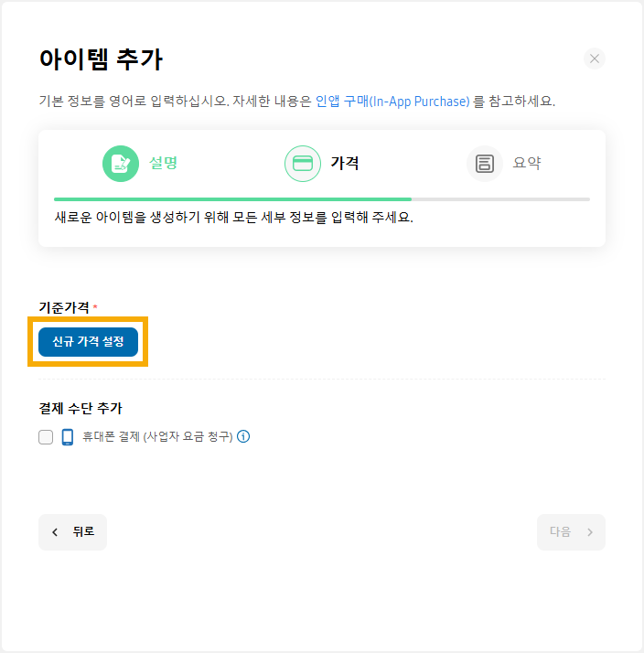Open the 인앱 구매(In-App Purchase) link
The height and width of the screenshot is (653, 644).
[x=392, y=102]
